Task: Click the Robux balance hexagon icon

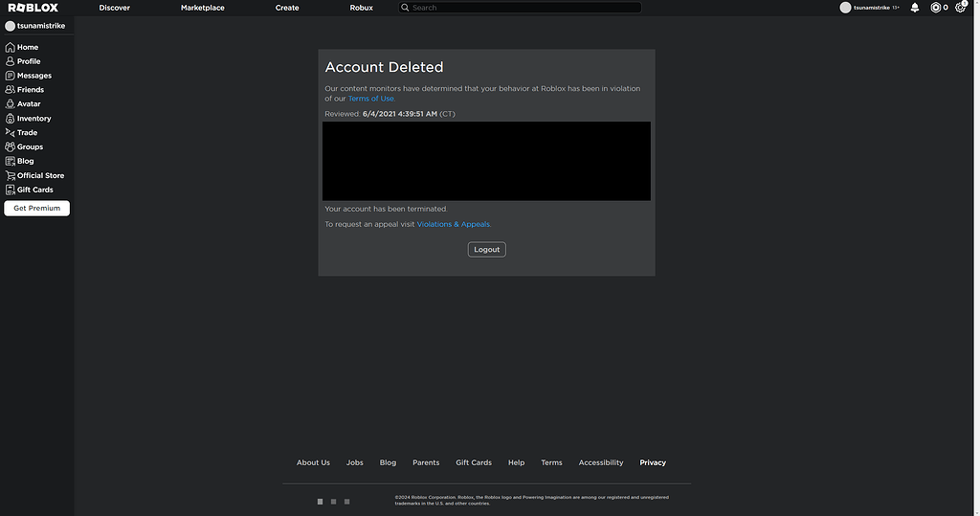Action: coord(936,8)
